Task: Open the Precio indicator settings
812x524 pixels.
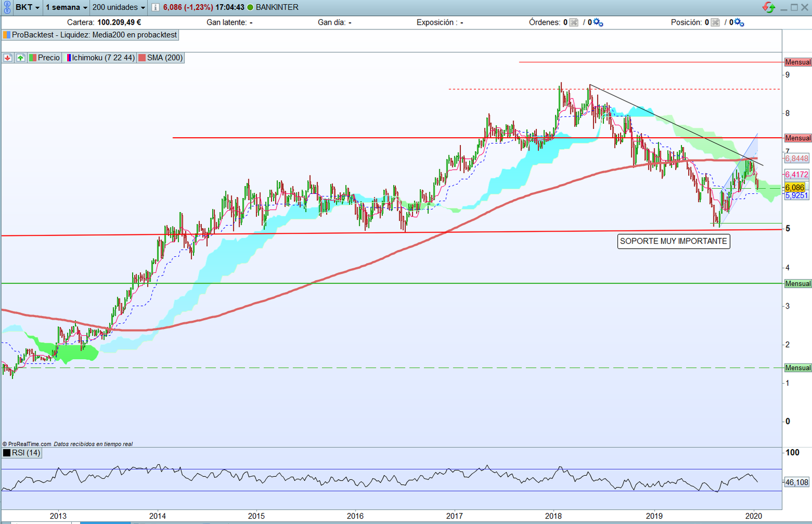Action: pos(49,58)
